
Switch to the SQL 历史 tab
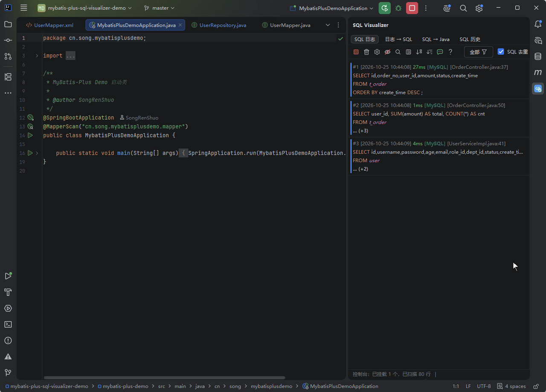coord(470,39)
